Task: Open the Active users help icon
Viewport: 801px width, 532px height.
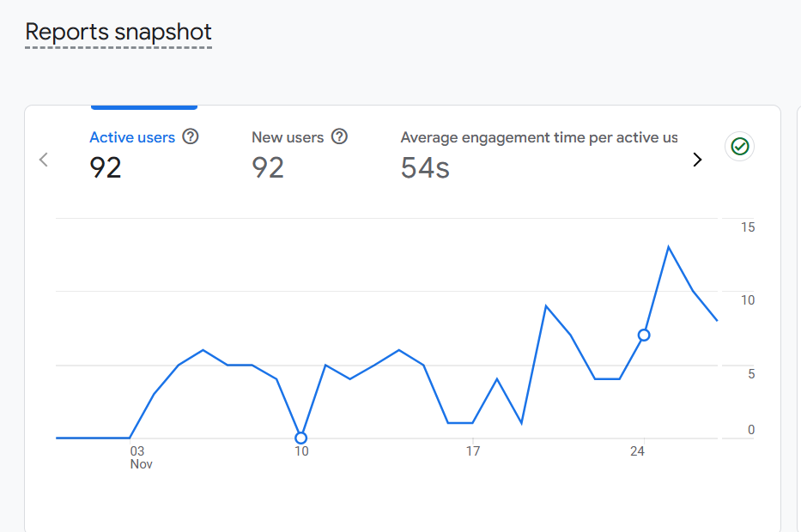Action: tap(191, 137)
